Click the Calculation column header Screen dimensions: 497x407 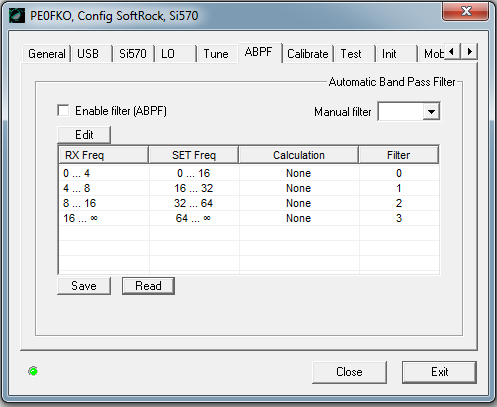pyautogui.click(x=299, y=155)
